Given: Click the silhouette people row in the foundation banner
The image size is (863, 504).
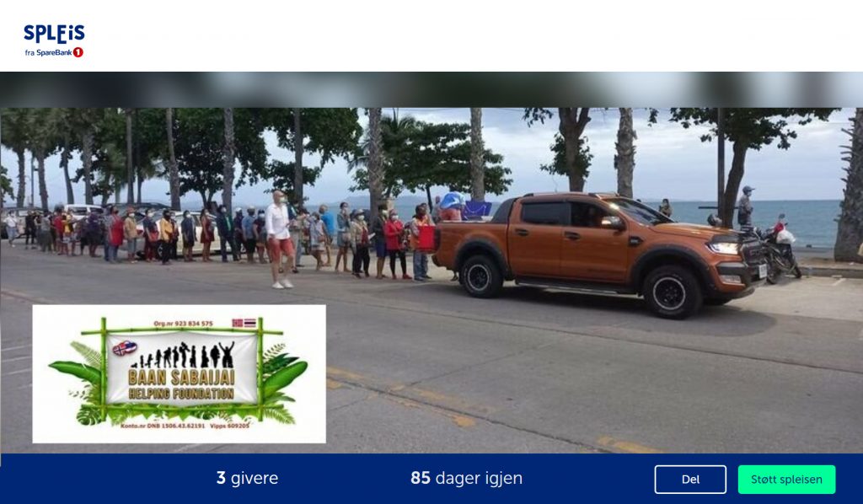Looking at the screenshot, I should tap(182, 356).
